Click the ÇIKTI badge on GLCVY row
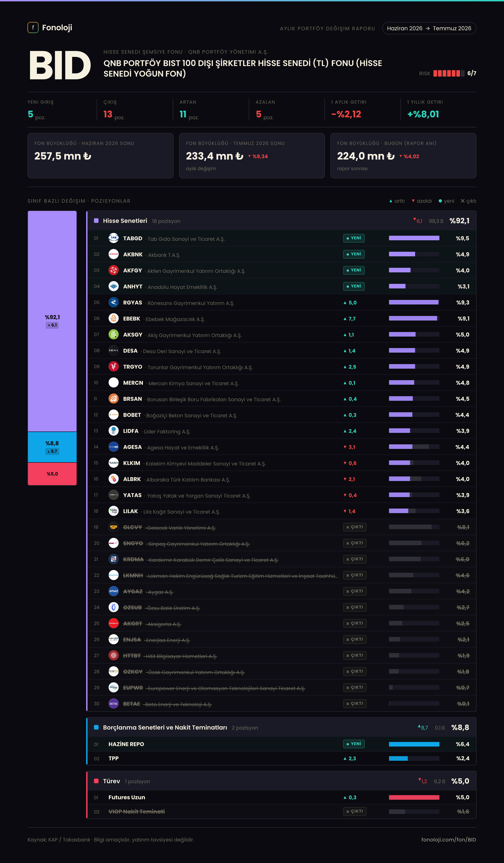 (355, 527)
